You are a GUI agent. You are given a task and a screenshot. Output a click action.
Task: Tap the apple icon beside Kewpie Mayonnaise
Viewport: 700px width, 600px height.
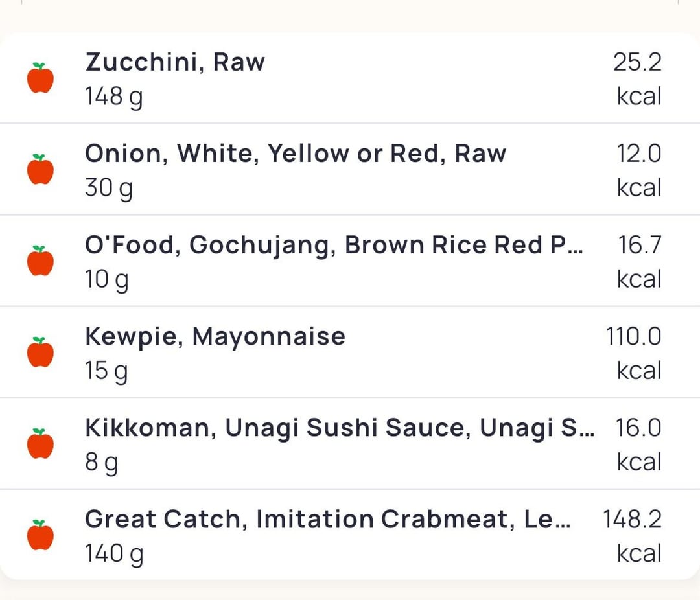40,352
